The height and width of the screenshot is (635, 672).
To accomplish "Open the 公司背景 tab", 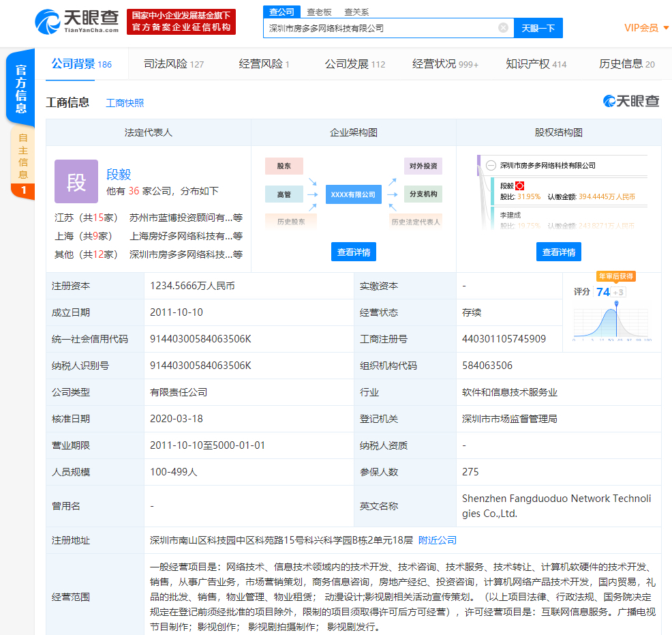I will tap(81, 64).
